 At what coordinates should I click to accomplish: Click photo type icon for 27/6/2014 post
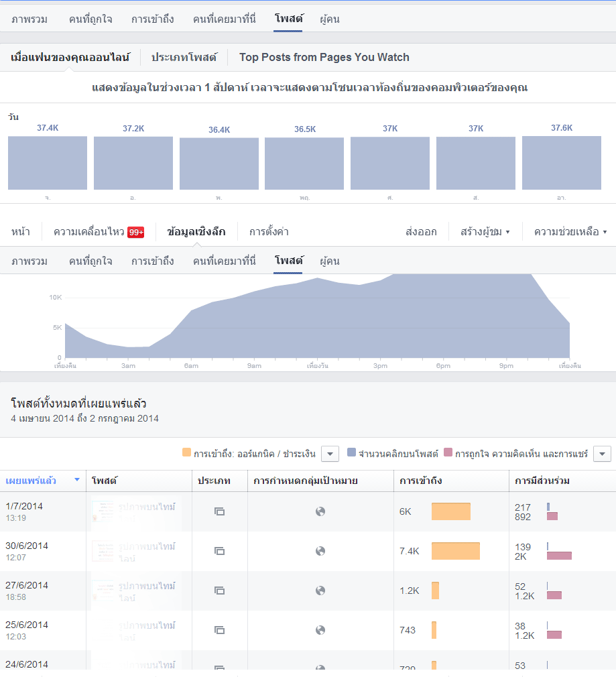point(219,591)
